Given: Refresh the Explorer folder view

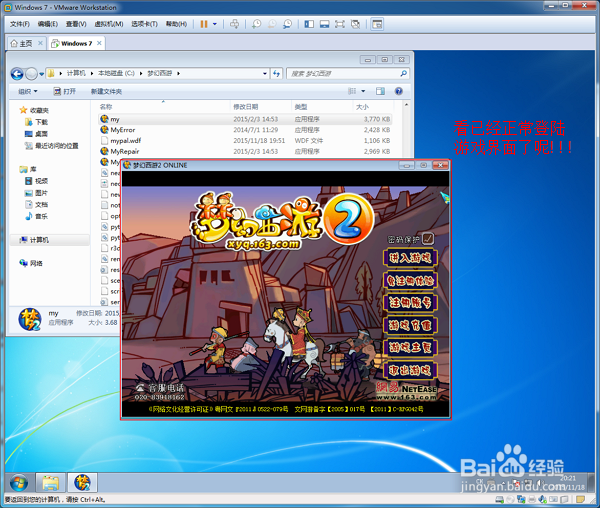Looking at the screenshot, I should [x=277, y=73].
